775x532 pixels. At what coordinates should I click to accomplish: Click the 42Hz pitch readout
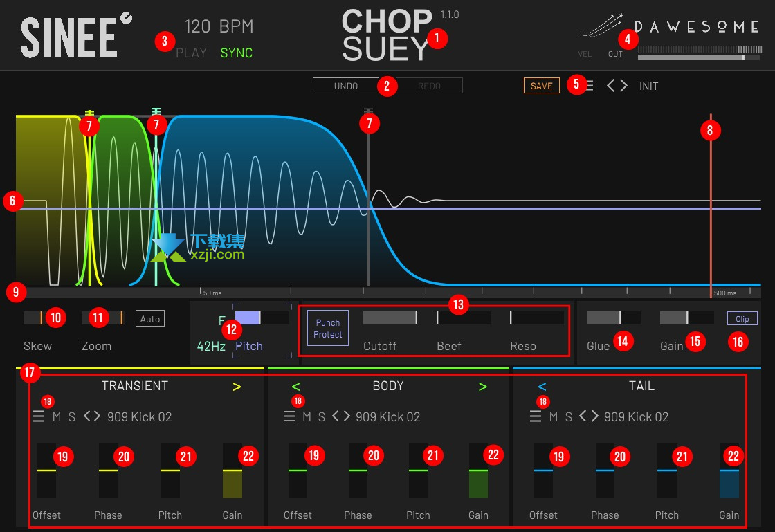211,347
